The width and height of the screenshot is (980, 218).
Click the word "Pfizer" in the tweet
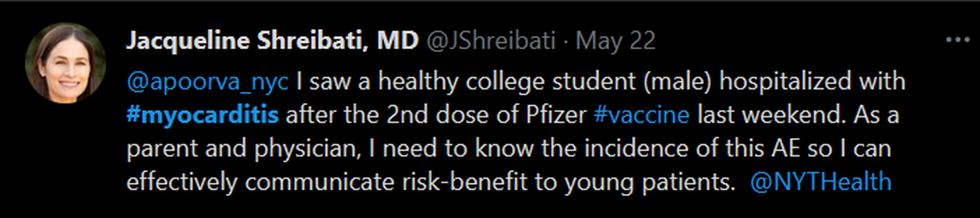(556, 115)
